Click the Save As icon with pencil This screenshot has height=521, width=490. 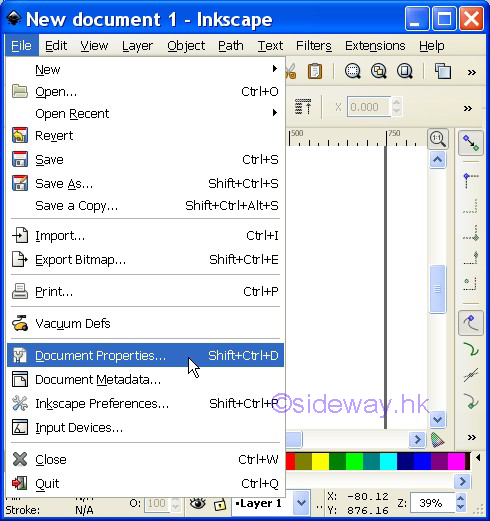pos(20,183)
